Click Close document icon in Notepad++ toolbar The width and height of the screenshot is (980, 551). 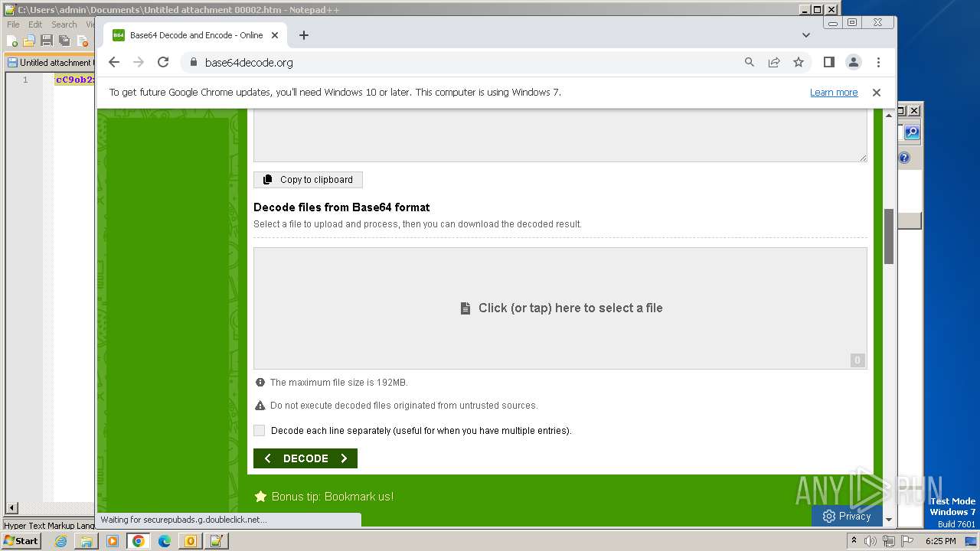pyautogui.click(x=82, y=41)
